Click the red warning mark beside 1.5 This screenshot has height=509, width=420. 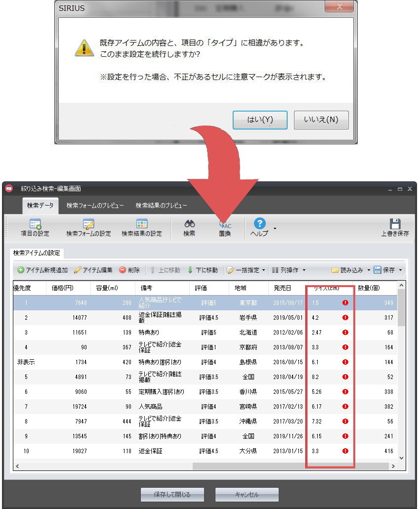click(x=345, y=303)
